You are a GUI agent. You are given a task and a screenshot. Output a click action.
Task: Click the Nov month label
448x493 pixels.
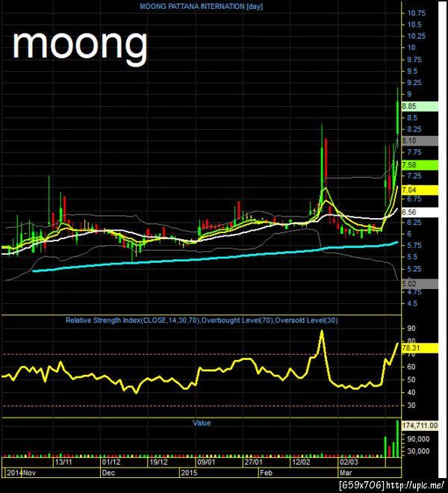pos(30,473)
